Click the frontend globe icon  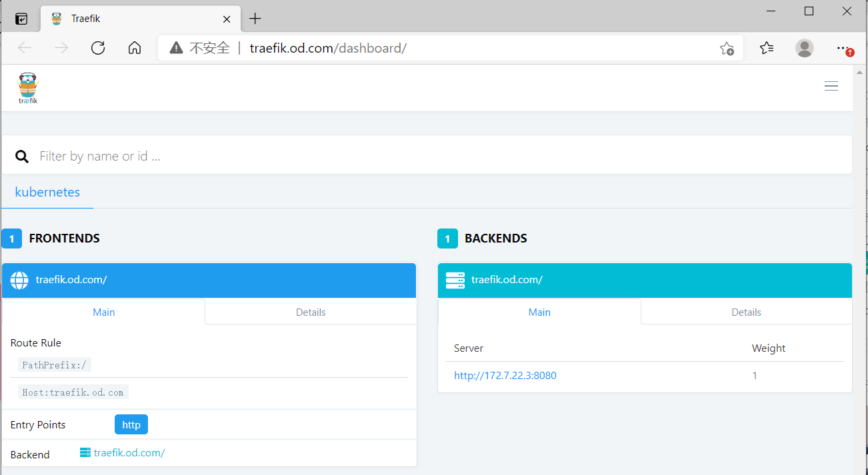pos(19,280)
